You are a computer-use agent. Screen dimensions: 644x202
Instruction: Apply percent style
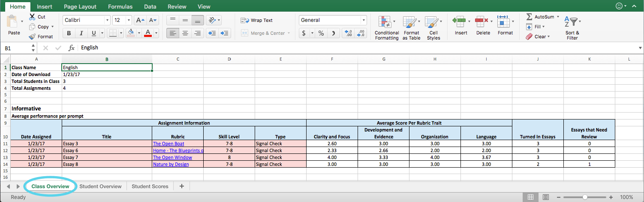pos(321,33)
